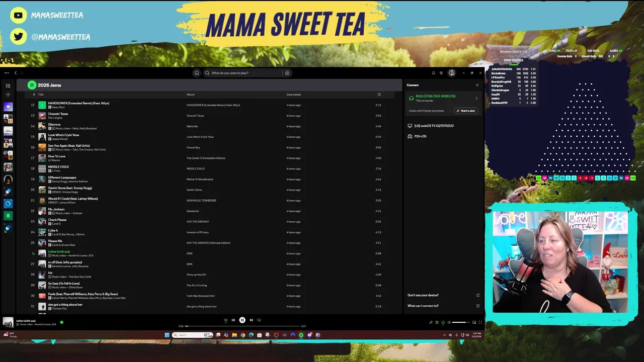Open the notifications bell in Spotify

coord(433,73)
